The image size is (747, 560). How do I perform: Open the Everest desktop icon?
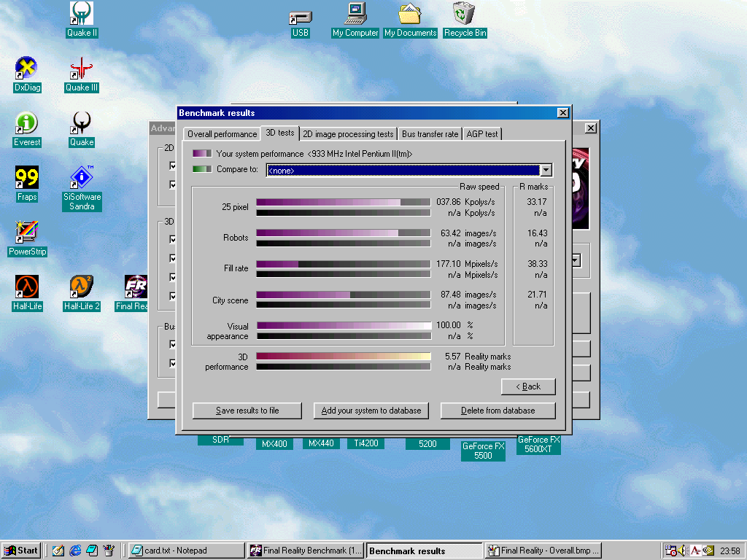coord(27,123)
